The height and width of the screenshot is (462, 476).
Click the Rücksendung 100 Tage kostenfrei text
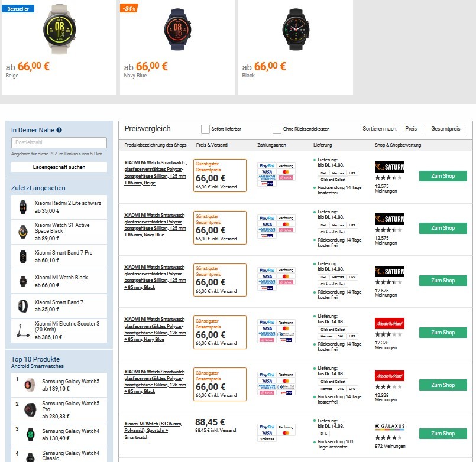click(335, 444)
